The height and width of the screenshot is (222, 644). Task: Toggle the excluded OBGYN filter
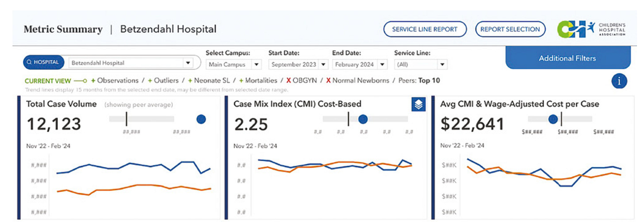coord(302,80)
